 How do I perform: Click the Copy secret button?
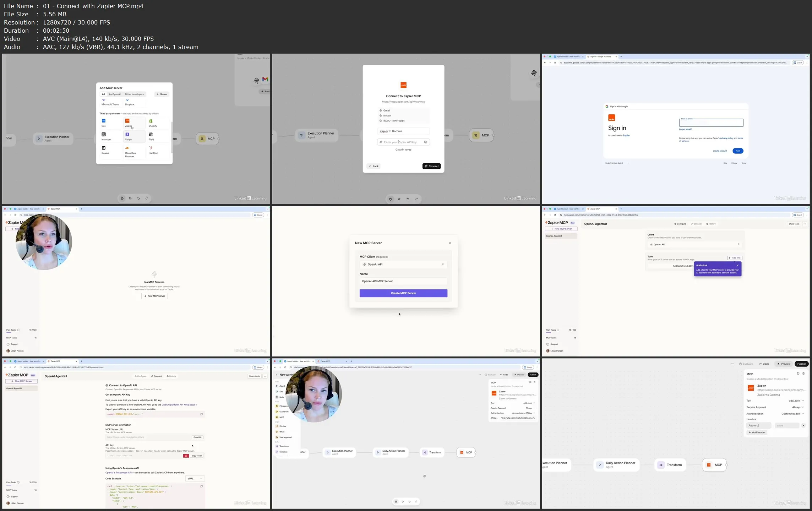(197, 456)
